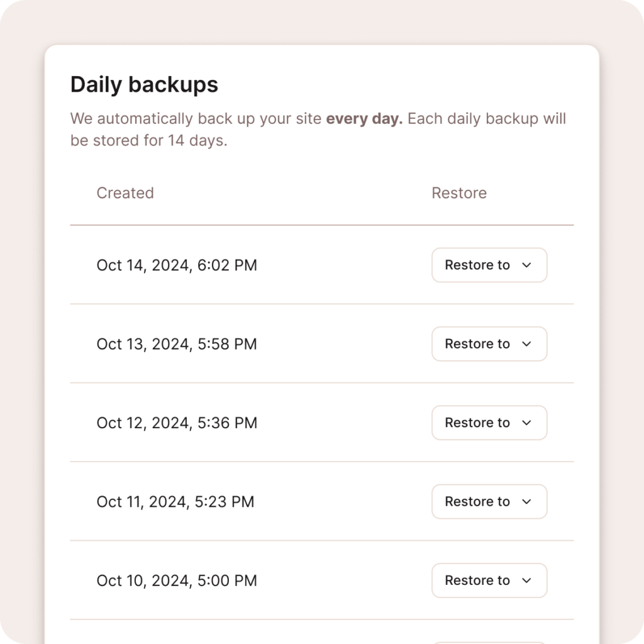Click the chevron icon for Oct 14 backup
This screenshot has height=644, width=644.
pyautogui.click(x=527, y=265)
